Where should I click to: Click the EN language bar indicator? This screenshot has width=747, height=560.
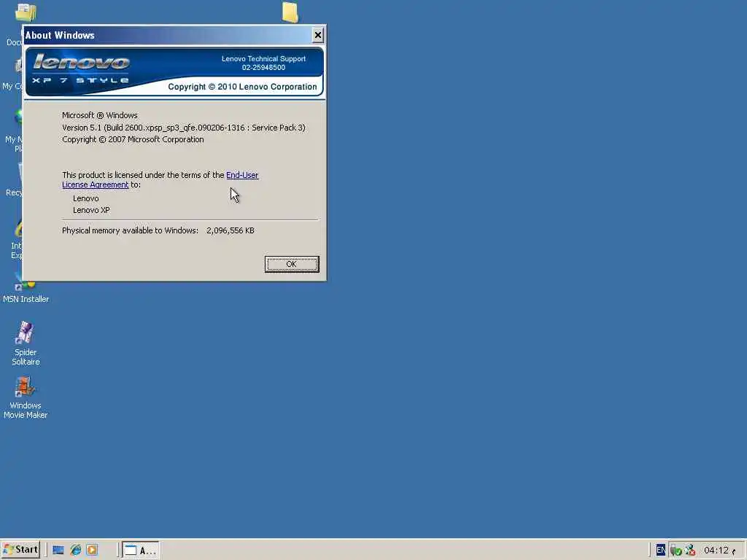click(x=660, y=550)
